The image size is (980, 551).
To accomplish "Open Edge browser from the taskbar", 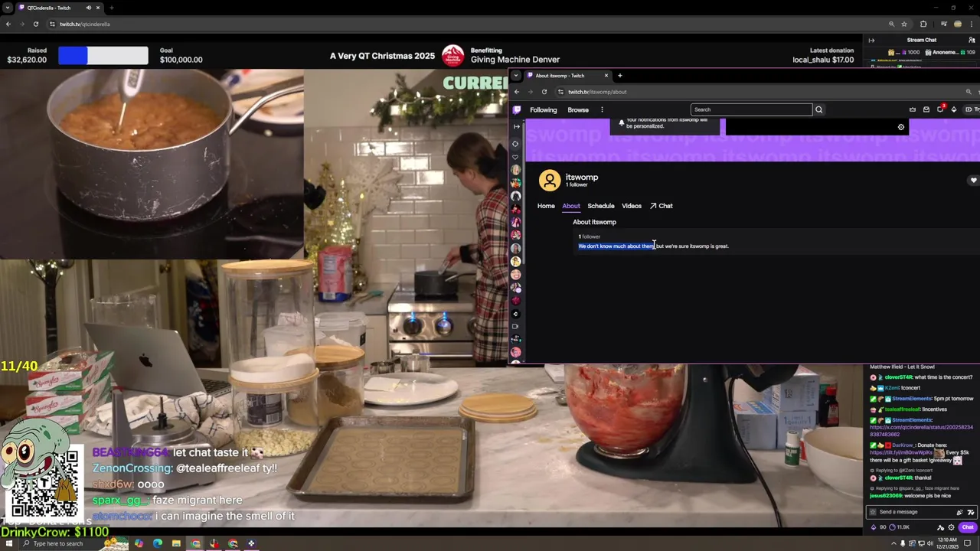I will (x=158, y=544).
